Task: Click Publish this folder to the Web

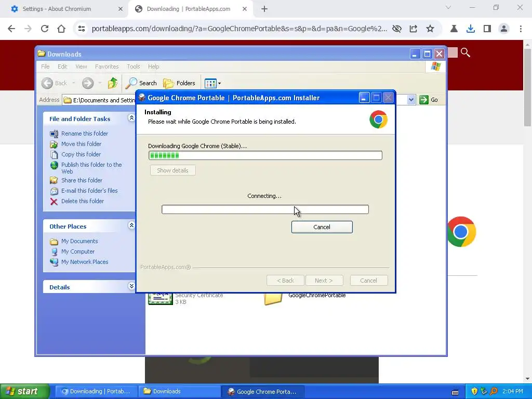Action: coord(91,168)
